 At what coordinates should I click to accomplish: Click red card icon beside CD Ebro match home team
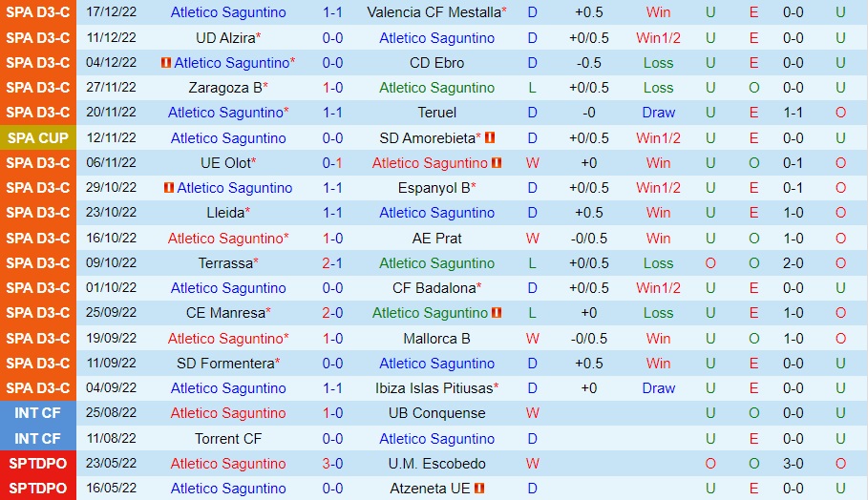[165, 63]
